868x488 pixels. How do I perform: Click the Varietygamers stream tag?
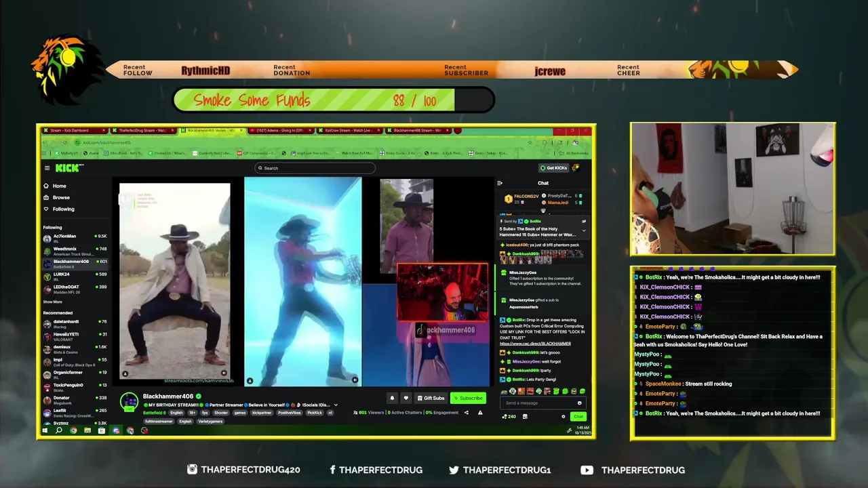pos(210,421)
